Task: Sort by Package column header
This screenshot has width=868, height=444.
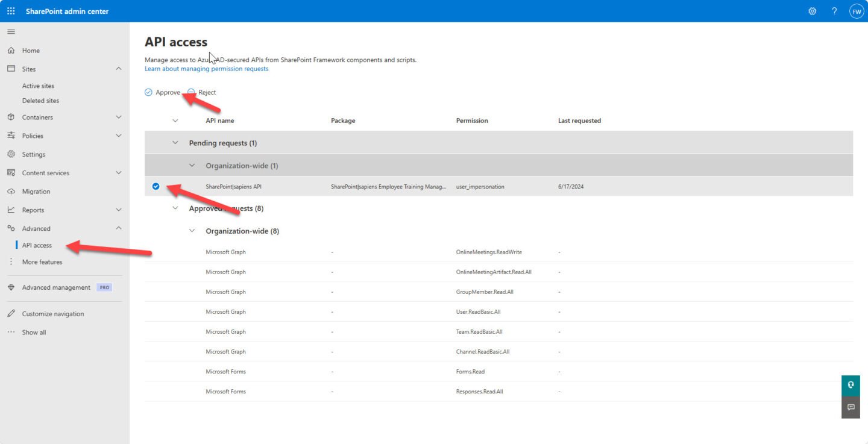Action: tap(343, 120)
